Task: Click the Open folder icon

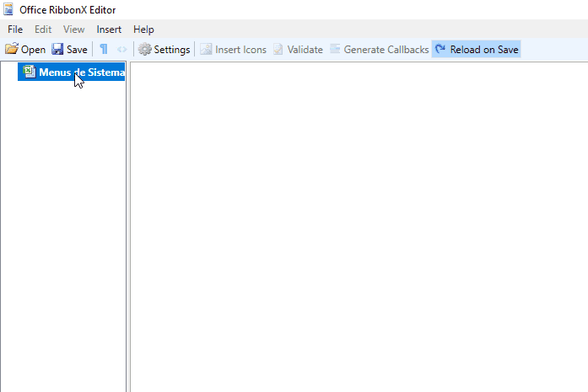Action: tap(12, 50)
